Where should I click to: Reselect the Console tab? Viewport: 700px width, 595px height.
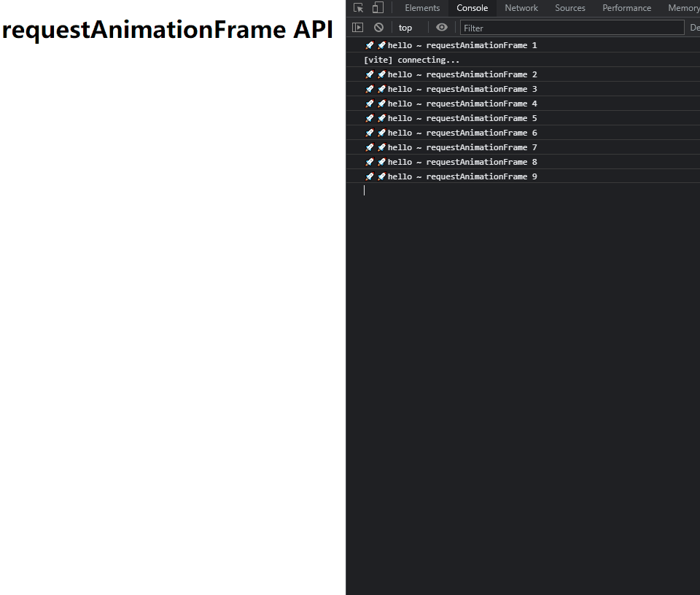pos(472,8)
